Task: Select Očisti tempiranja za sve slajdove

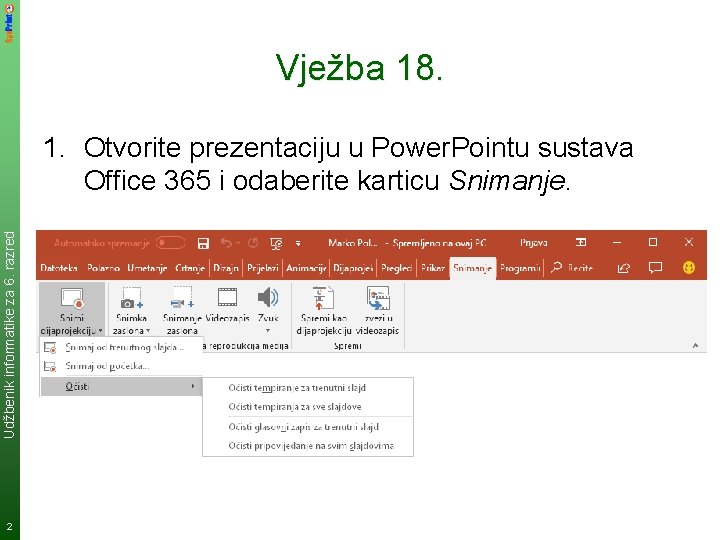Action: click(308, 406)
